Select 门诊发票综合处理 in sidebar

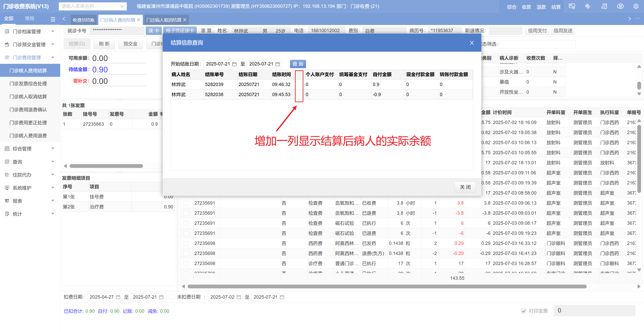click(x=28, y=84)
